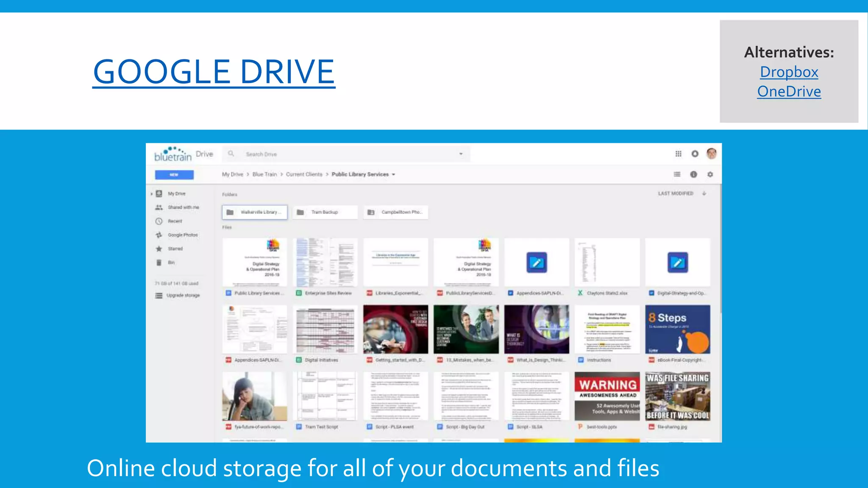Open the Walkerville Library folder
The width and height of the screenshot is (868, 488).
coord(255,212)
